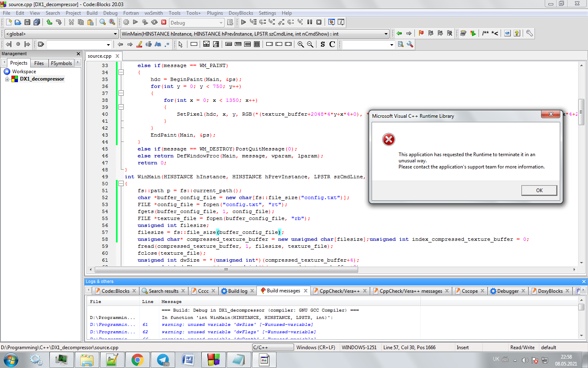Open the Settings menu
588x368 pixels.
click(267, 13)
